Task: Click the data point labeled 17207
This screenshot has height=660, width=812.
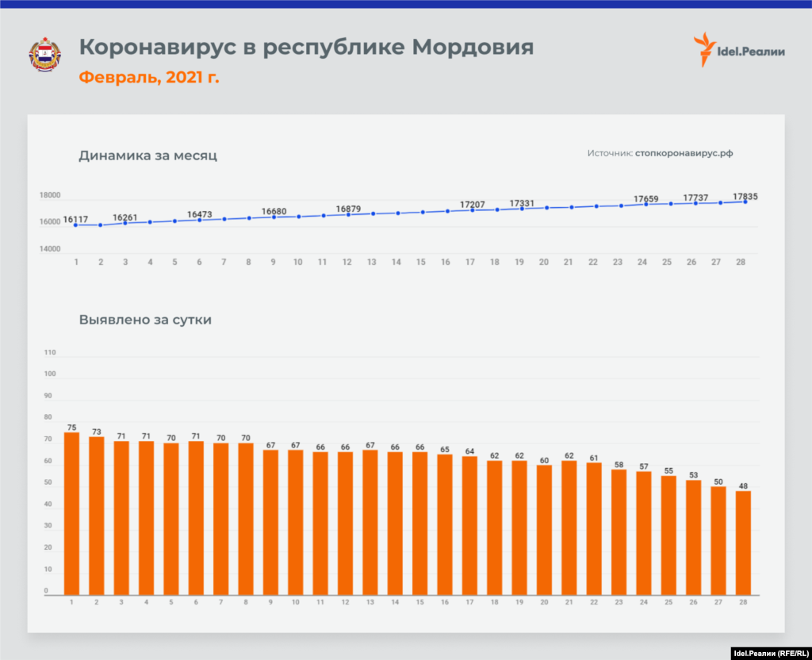Action: click(472, 210)
